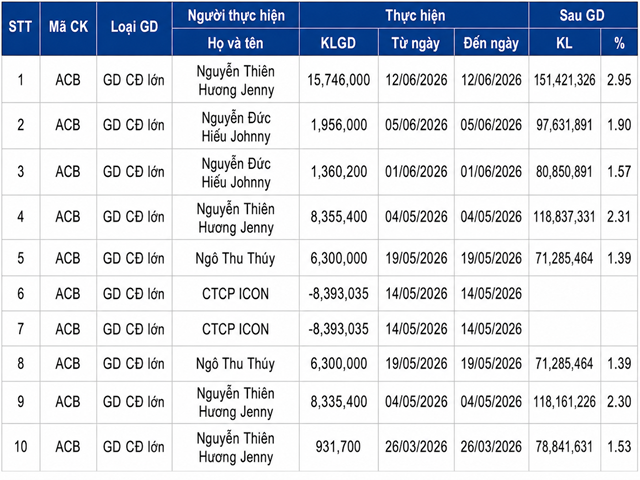Click Nguyễn Đức Hiếu Johnny in row 2

click(236, 127)
